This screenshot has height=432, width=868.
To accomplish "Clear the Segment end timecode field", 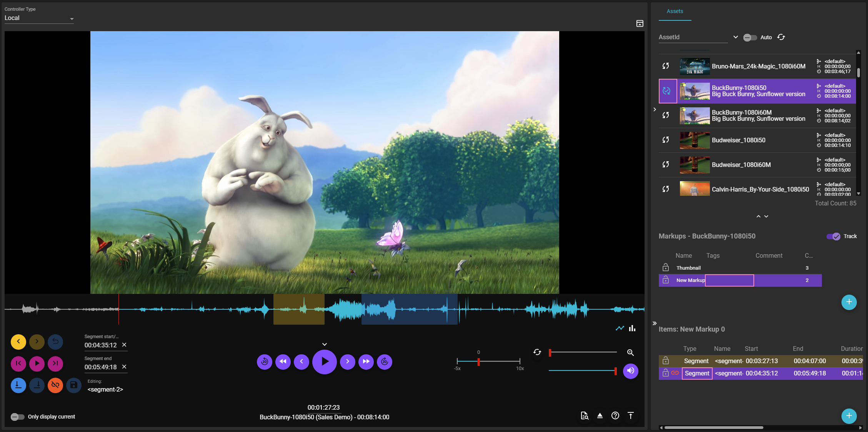I will (124, 367).
